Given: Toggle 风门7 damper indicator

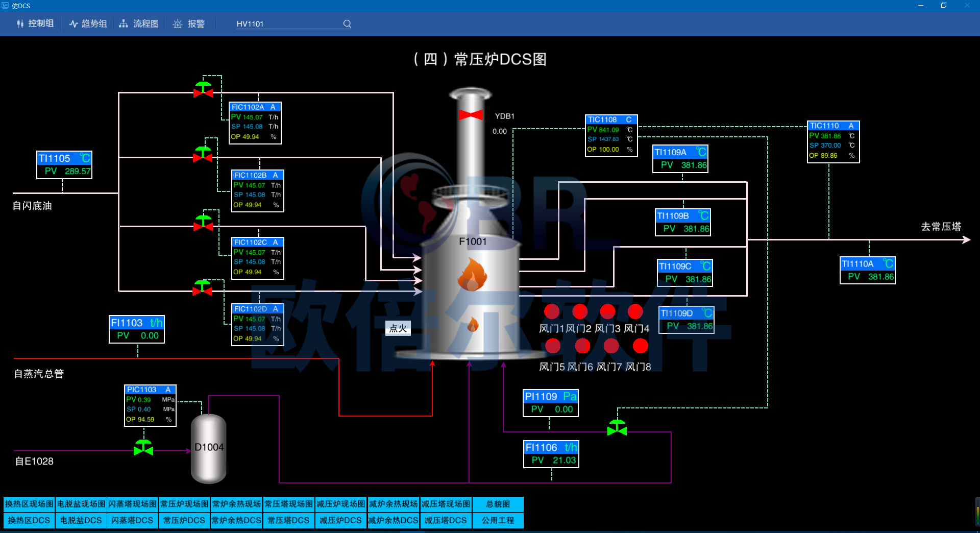Looking at the screenshot, I should 611,346.
